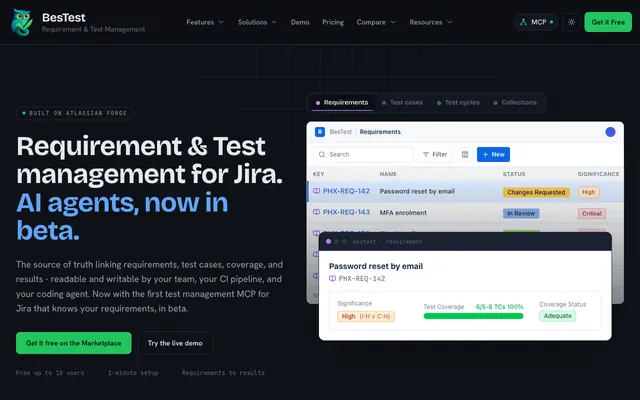Image resolution: width=640 pixels, height=400 pixels.
Task: Click the BesTest breadcrumb link
Action: tap(340, 132)
